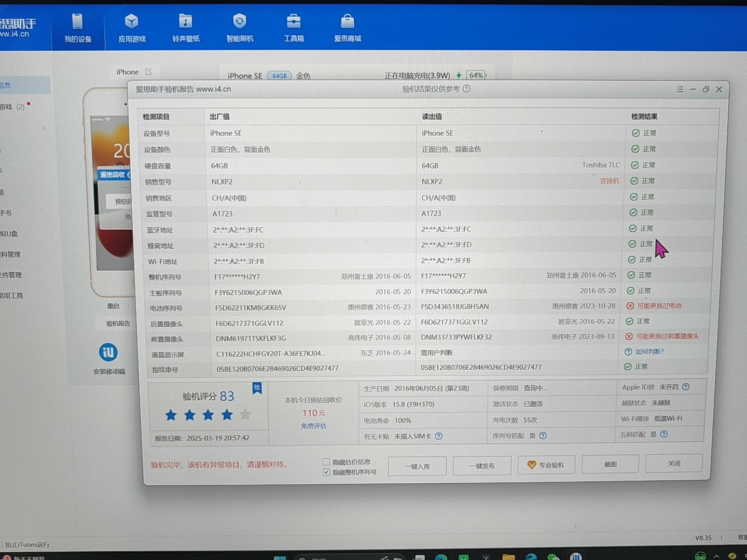
Task: Open Windows Start button on taskbar
Action: click(x=280, y=558)
